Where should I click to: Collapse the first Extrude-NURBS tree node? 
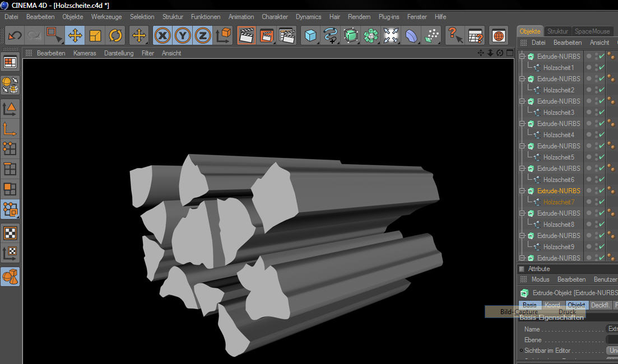pos(522,56)
